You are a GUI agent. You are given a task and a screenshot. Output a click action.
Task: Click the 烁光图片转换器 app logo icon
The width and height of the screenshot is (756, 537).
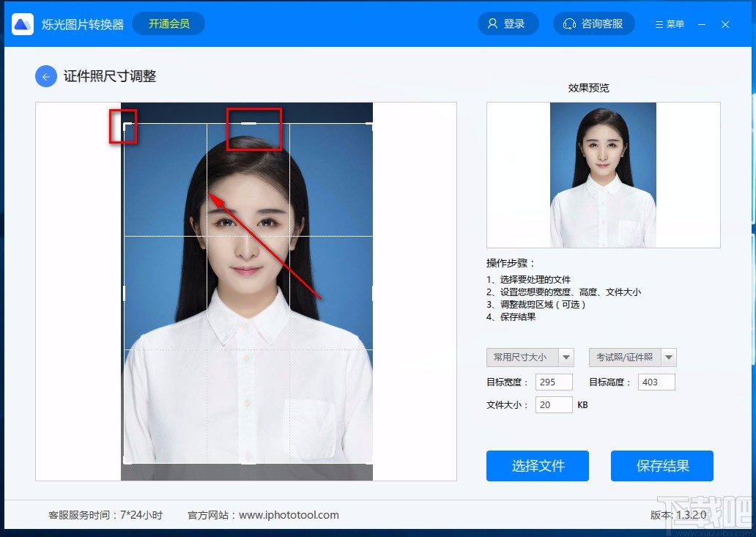[x=22, y=23]
